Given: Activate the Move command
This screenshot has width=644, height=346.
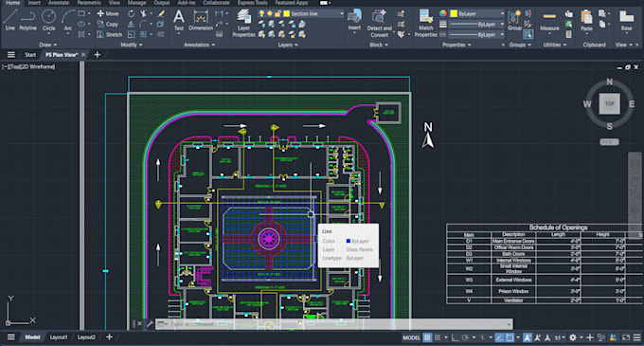Looking at the screenshot, I should point(108,13).
